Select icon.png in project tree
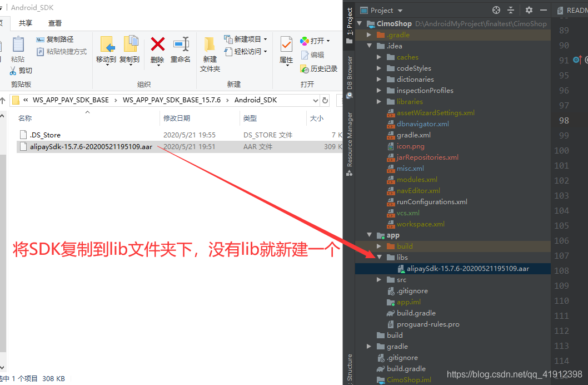This screenshot has height=385, width=588. (411, 146)
